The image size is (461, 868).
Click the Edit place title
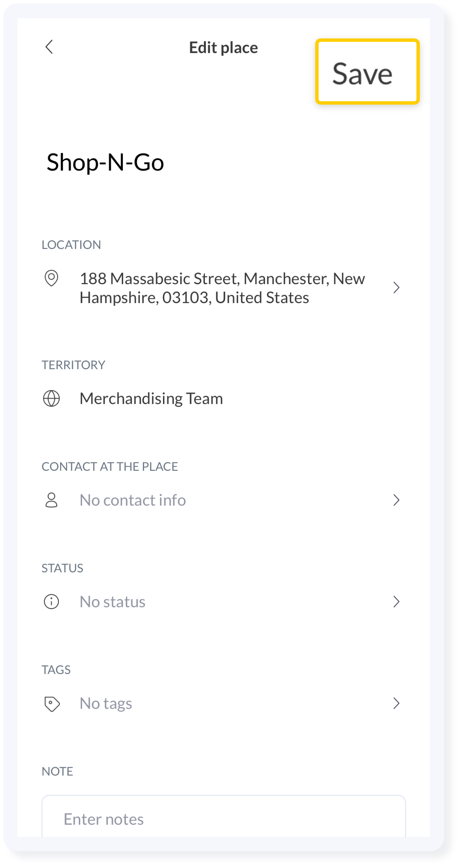point(223,47)
